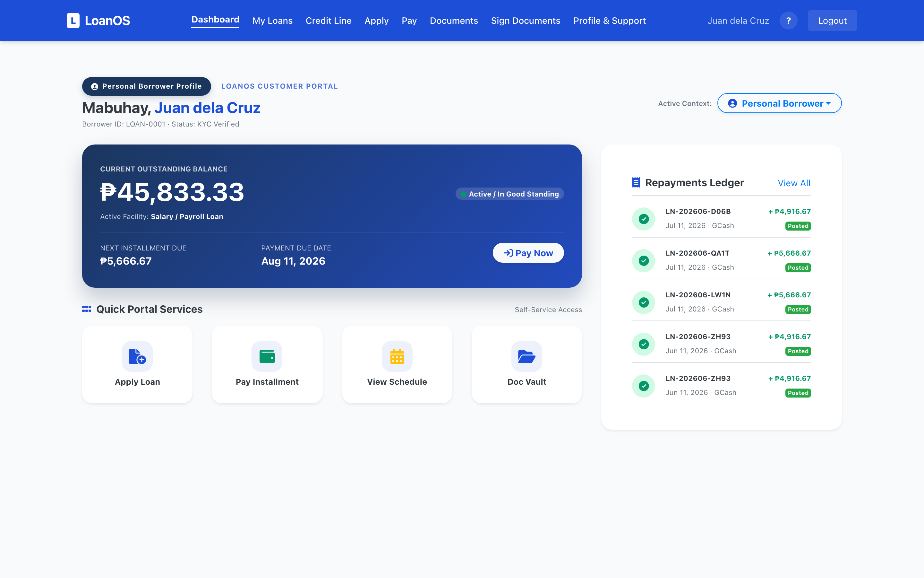Open the Pay nav item
The width and height of the screenshot is (924, 578).
pos(409,21)
